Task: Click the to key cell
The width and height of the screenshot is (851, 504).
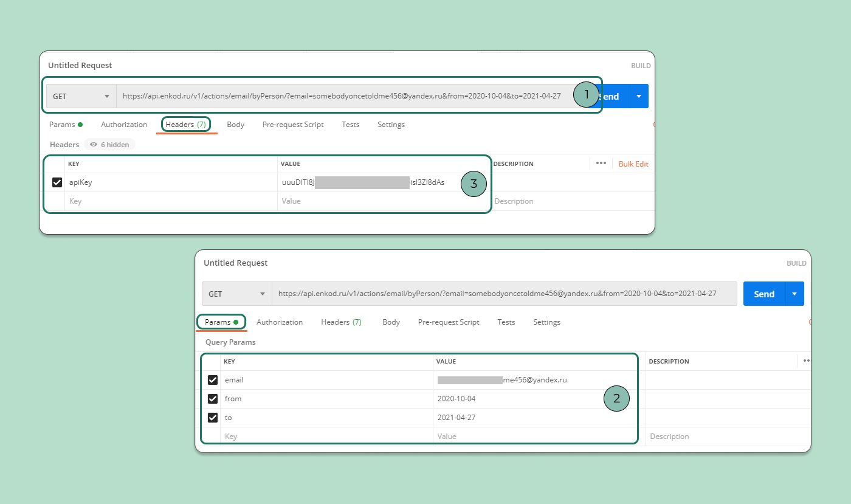Action: (x=326, y=418)
